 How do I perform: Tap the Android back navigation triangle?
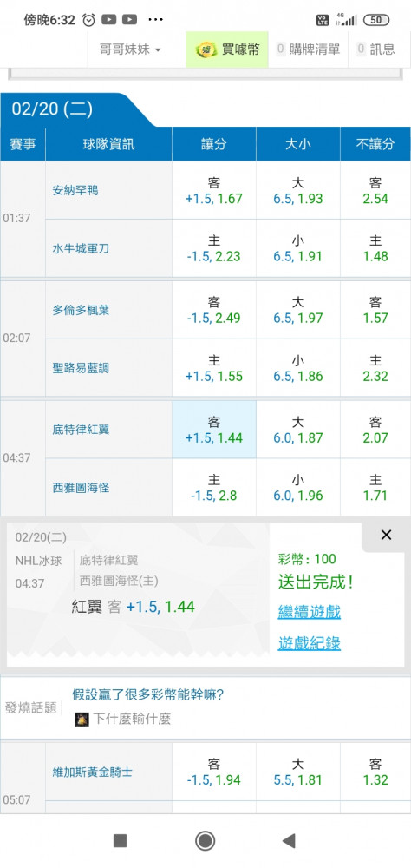pyautogui.click(x=290, y=840)
